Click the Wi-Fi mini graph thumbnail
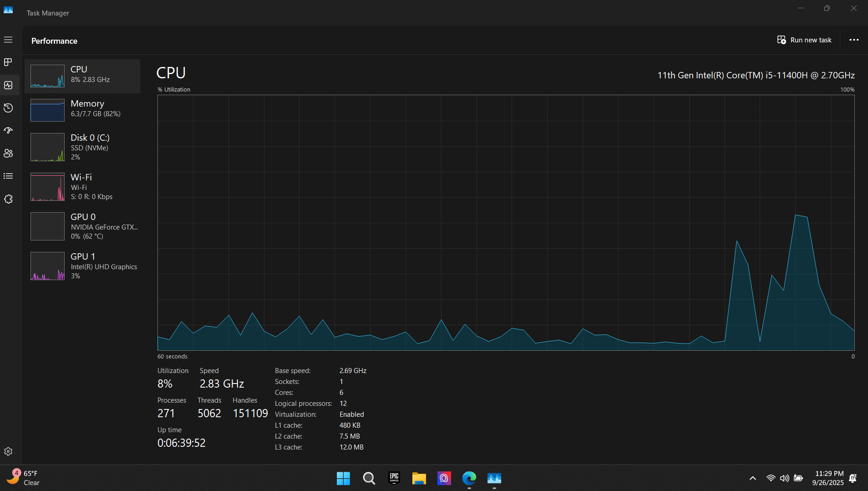The width and height of the screenshot is (868, 491). (x=47, y=187)
